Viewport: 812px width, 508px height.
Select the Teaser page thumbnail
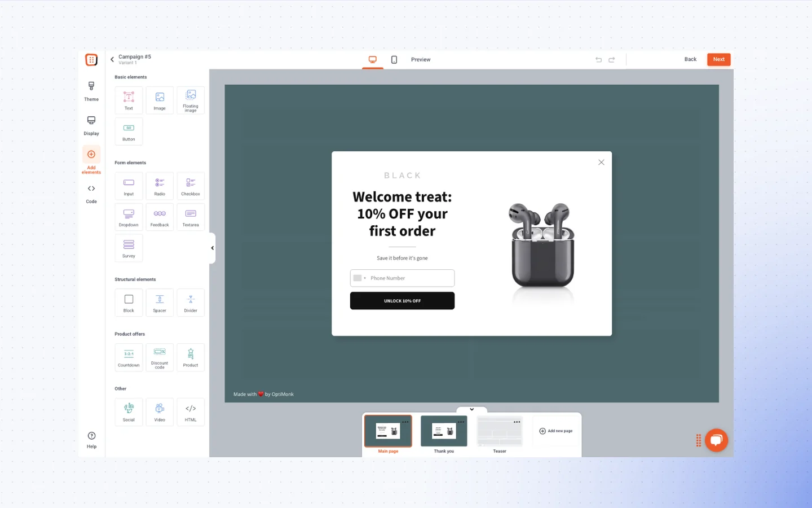(x=500, y=431)
